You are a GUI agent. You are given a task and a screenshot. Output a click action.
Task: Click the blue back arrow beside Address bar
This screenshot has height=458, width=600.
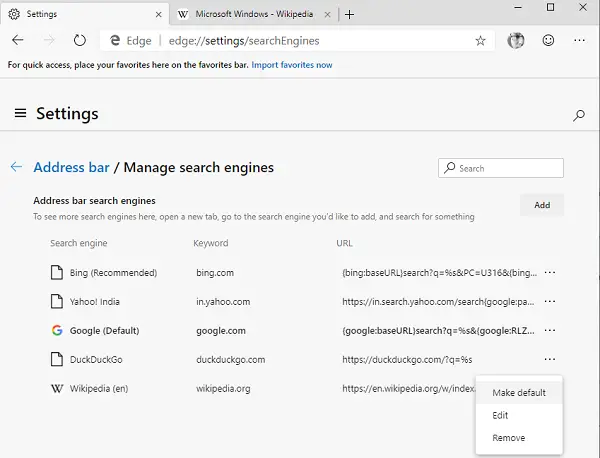tap(16, 167)
